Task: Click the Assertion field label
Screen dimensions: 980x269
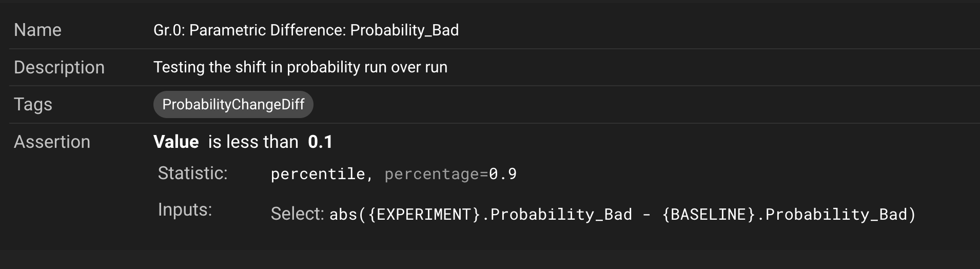Action: tap(52, 142)
